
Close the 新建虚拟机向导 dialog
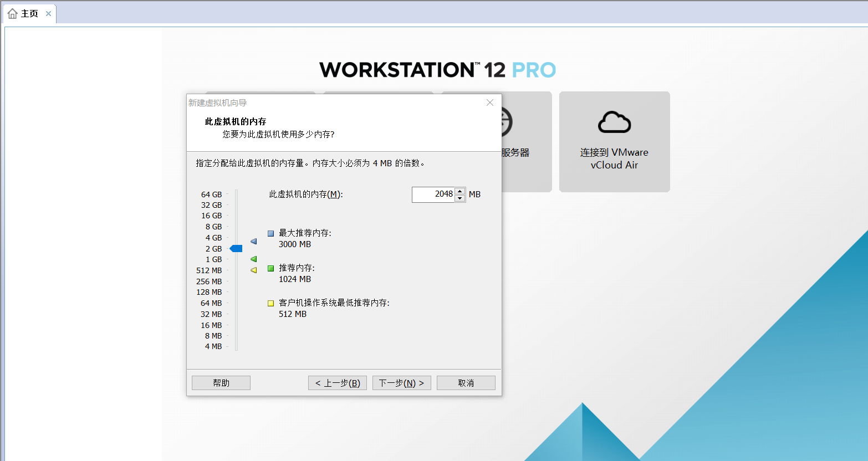click(x=490, y=103)
